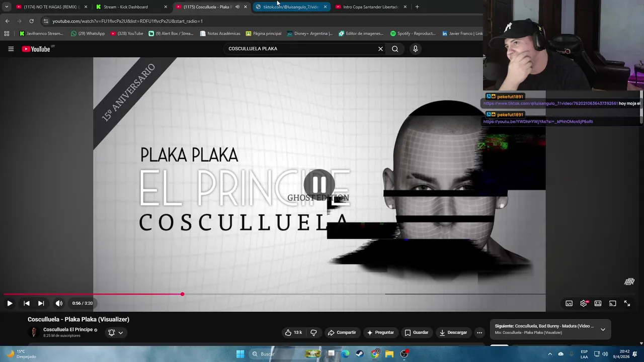The image size is (644, 362).
Task: Open Microsoft Edge from the taskbar
Action: 345,354
